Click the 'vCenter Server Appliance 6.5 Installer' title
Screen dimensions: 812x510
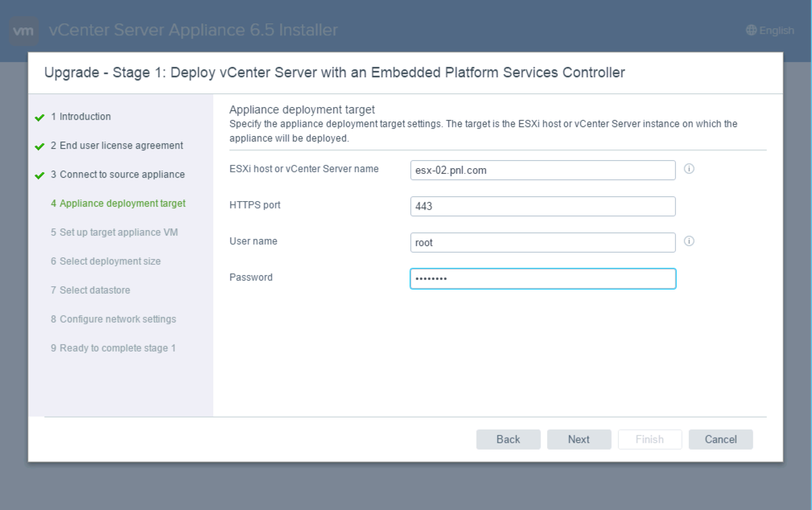point(193,30)
